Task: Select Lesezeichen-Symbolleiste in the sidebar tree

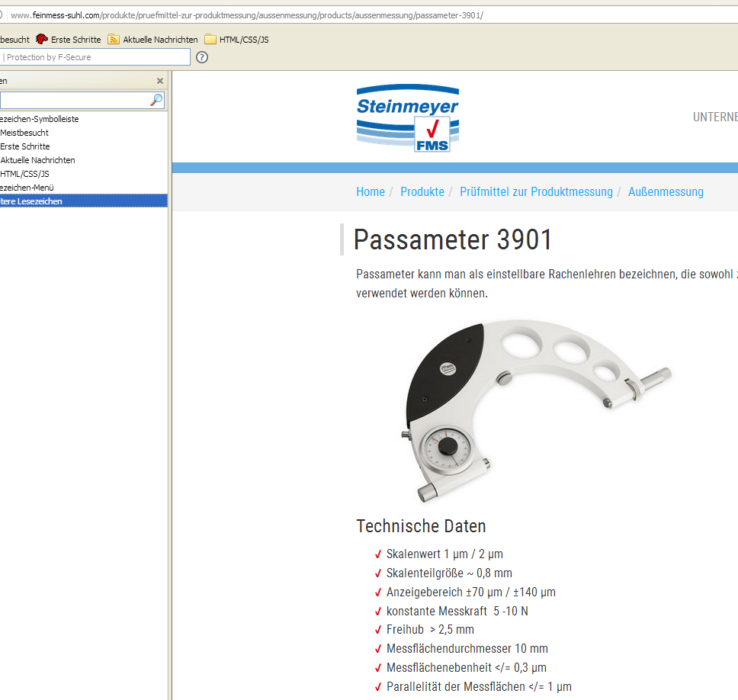Action: coord(40,119)
